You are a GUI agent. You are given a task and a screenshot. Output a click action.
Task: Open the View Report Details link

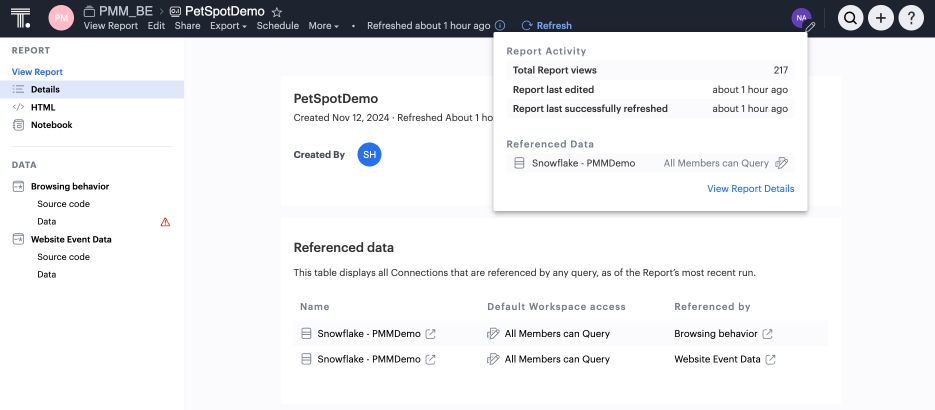click(750, 189)
